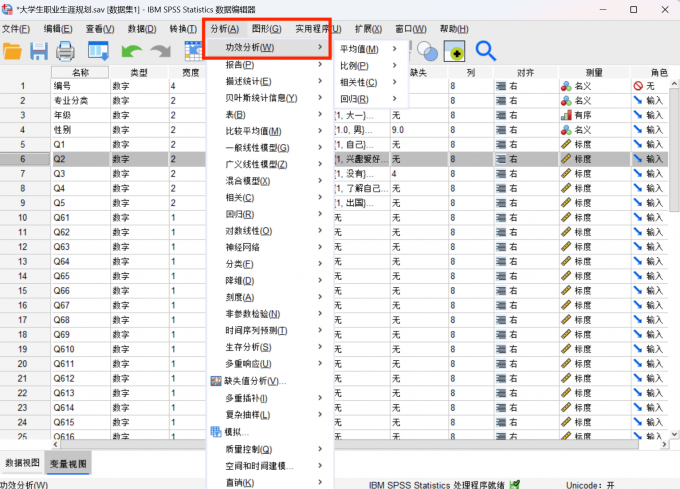Image resolution: width=680 pixels, height=489 pixels.
Task: Click the align-right icon in row 年级
Action: [501, 115]
